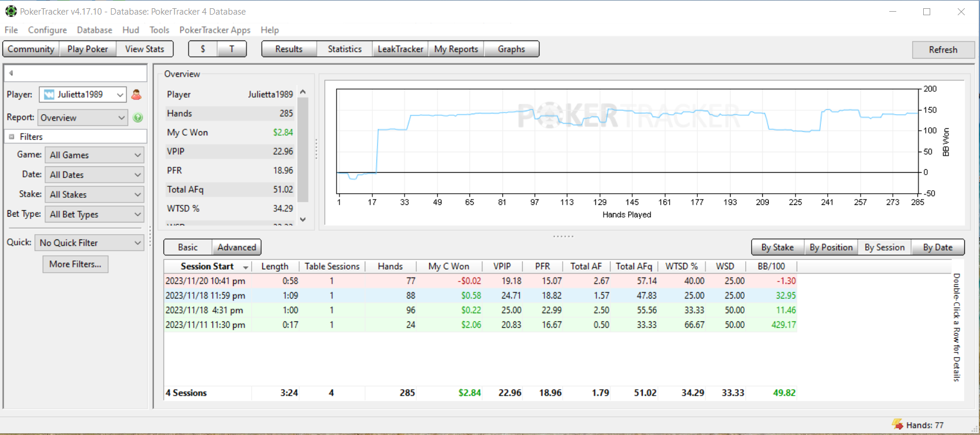The image size is (980, 435).
Task: Open the Bet Type filter dropdown
Action: click(95, 214)
